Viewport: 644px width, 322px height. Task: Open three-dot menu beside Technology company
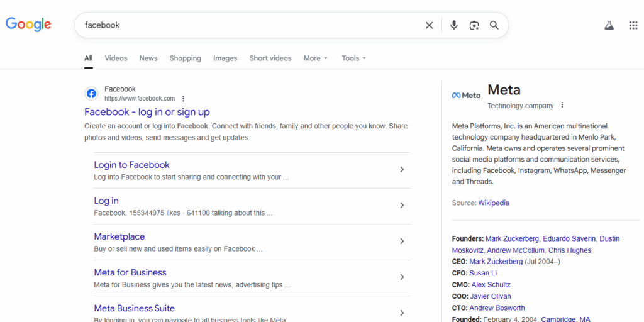(x=562, y=105)
